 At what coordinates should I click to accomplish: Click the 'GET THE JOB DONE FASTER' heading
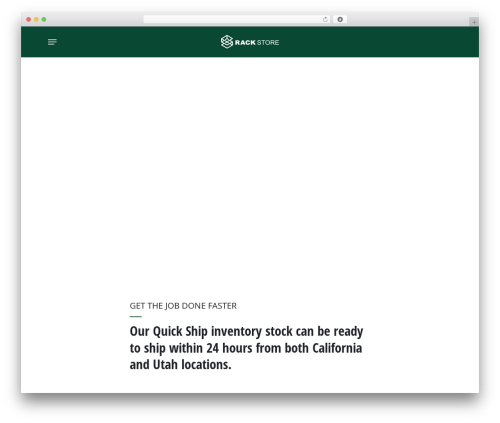[183, 306]
